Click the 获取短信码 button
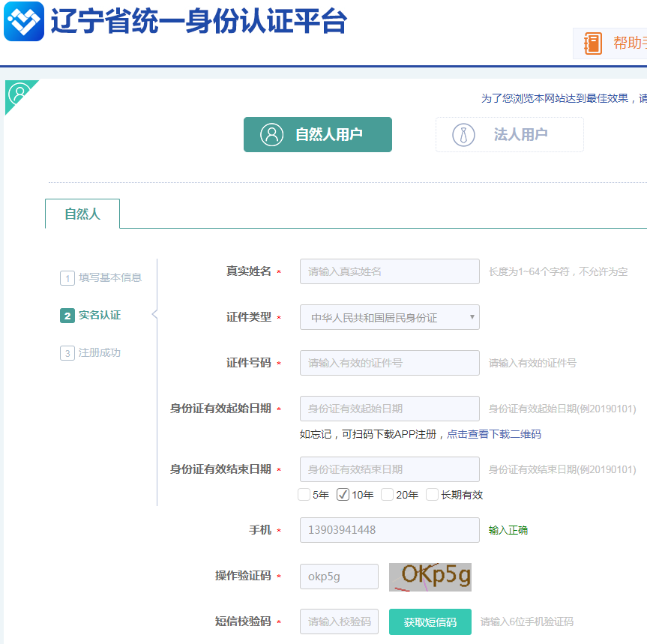The height and width of the screenshot is (644, 647). (430, 622)
